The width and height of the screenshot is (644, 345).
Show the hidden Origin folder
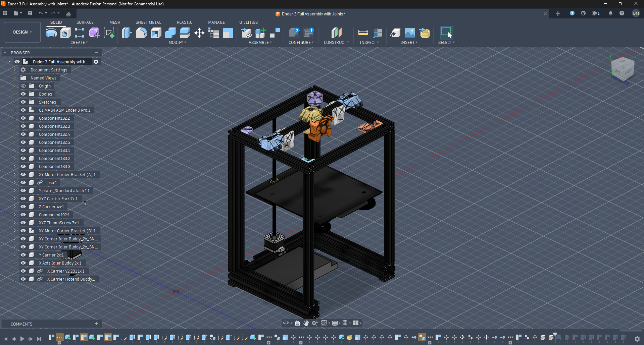(x=23, y=86)
